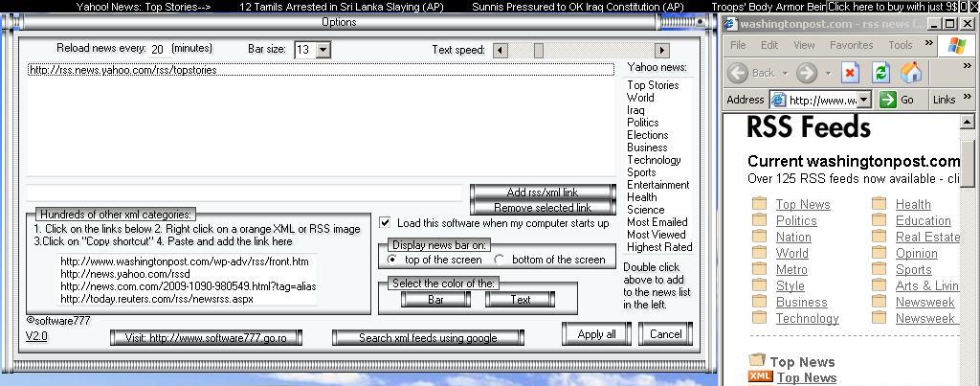This screenshot has height=386, width=980.
Task: Click the folder icon next to Real Estate
Action: [x=880, y=237]
